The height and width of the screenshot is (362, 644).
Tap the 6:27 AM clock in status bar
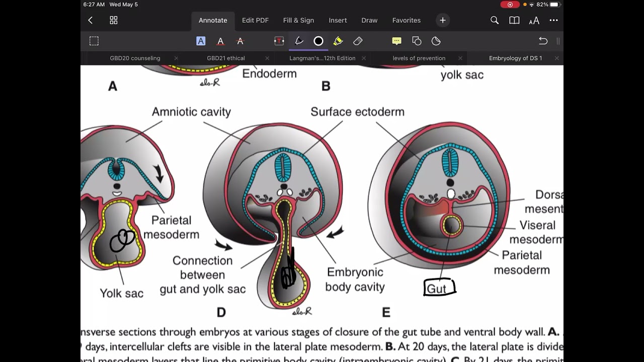(94, 5)
